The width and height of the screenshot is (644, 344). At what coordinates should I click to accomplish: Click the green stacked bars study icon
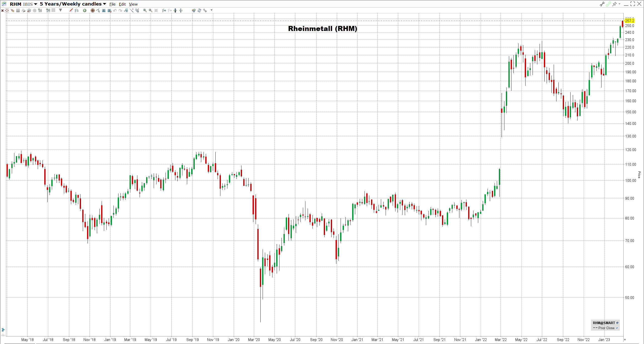point(126,11)
